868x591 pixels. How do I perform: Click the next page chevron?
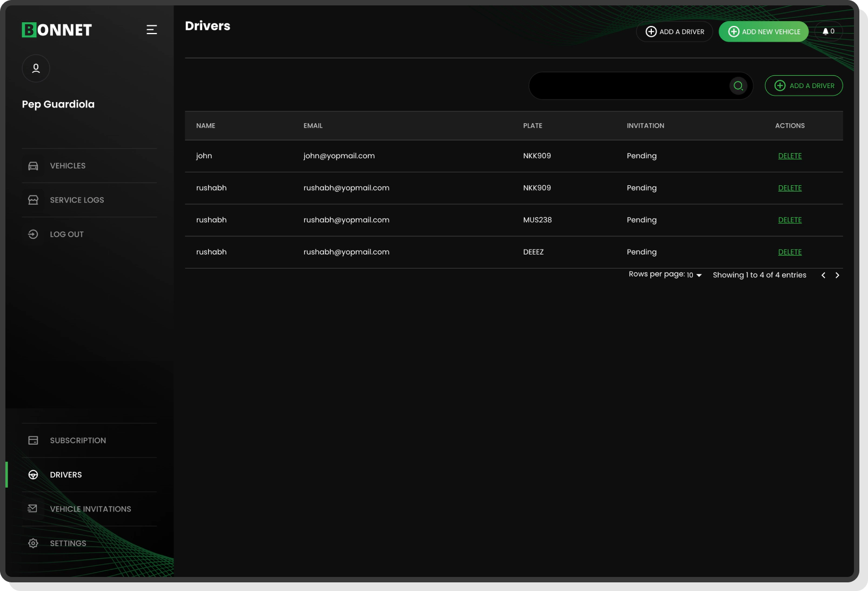click(837, 275)
